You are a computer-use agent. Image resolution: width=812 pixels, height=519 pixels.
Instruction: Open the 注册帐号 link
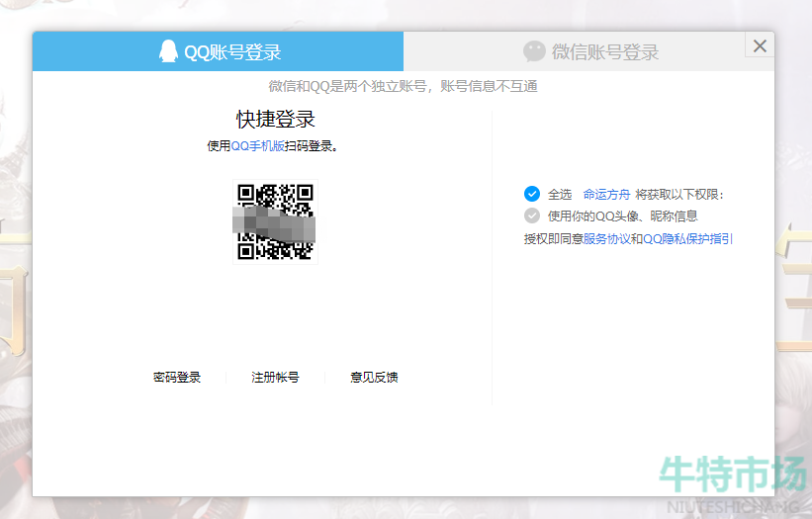pos(275,378)
